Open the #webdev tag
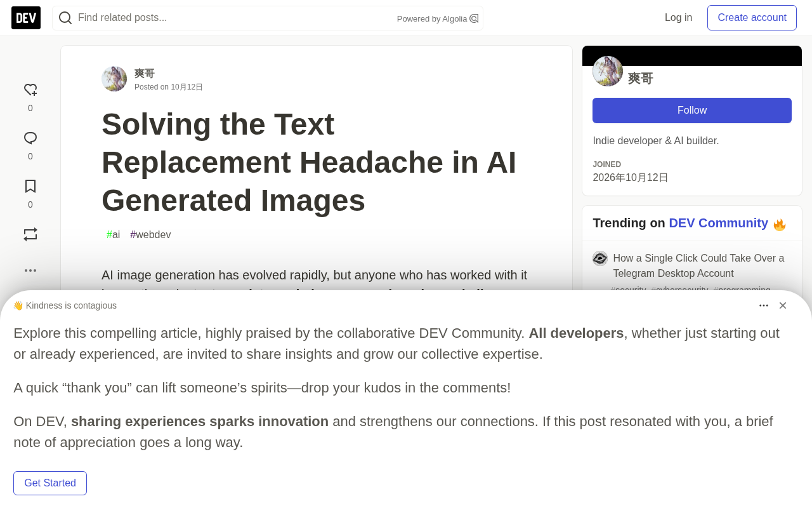This screenshot has width=812, height=508. coord(150,235)
